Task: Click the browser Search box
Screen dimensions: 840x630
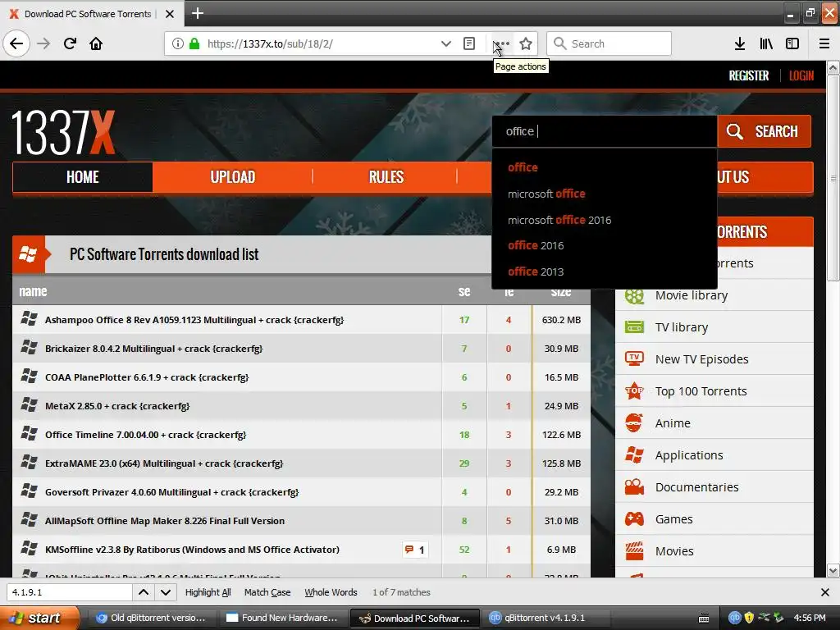Action: [x=609, y=43]
